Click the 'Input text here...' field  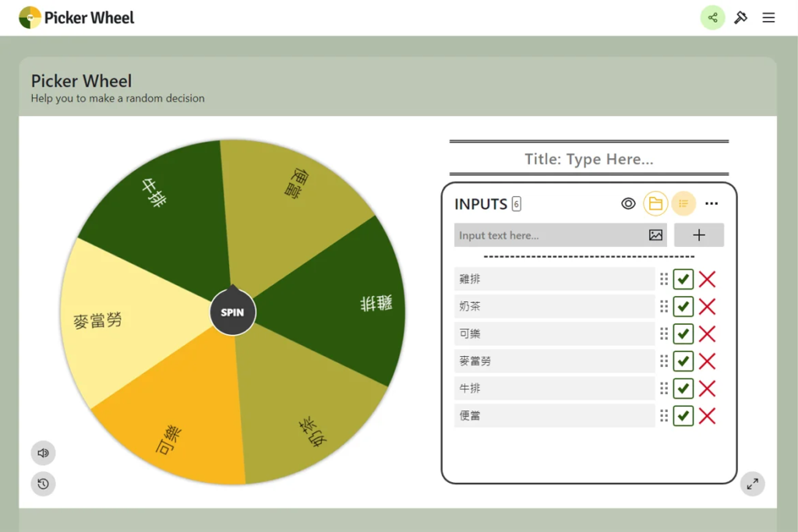549,235
